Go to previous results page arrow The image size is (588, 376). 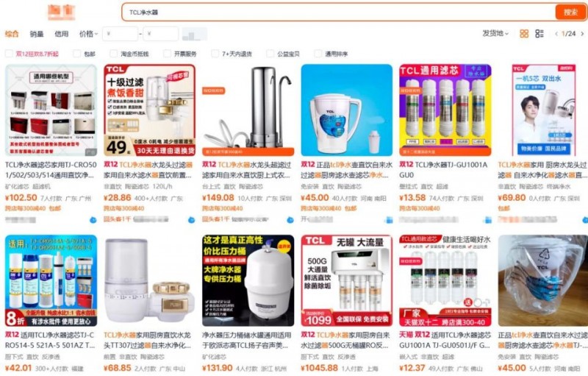pos(556,34)
